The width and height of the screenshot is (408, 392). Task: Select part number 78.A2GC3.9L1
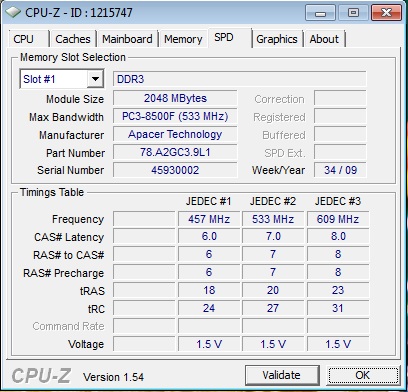pos(175,152)
